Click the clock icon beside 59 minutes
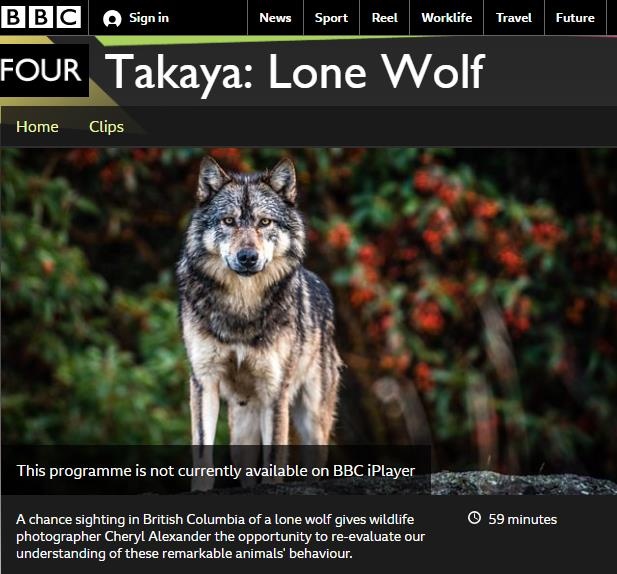The image size is (617, 574). (x=474, y=517)
